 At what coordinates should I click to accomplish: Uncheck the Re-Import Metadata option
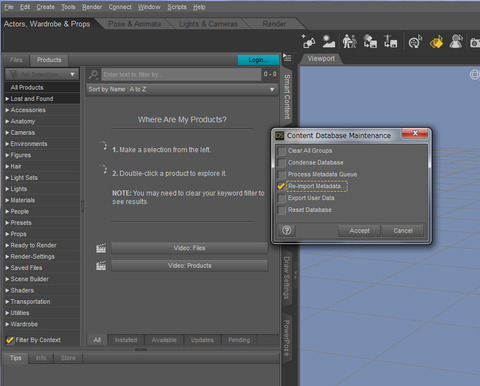282,186
